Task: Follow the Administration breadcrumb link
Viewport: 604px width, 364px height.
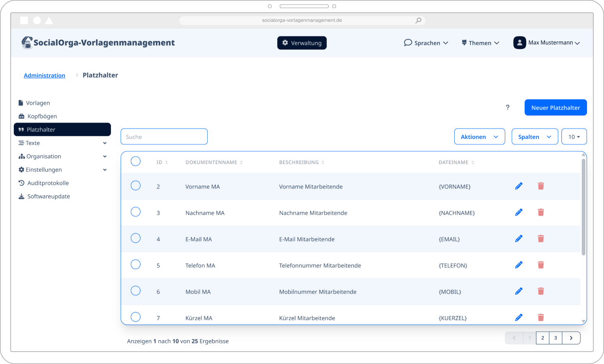Action: [x=45, y=75]
